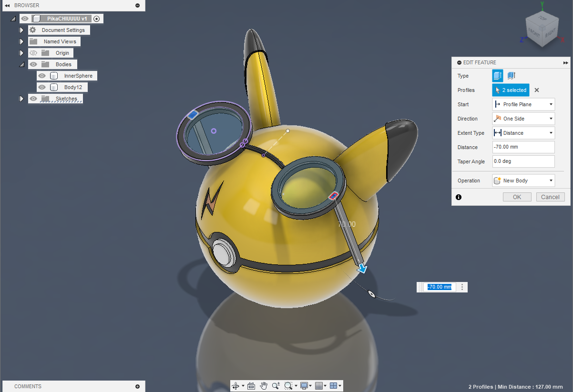Select the Pan hand tool
573x392 pixels.
coord(264,386)
